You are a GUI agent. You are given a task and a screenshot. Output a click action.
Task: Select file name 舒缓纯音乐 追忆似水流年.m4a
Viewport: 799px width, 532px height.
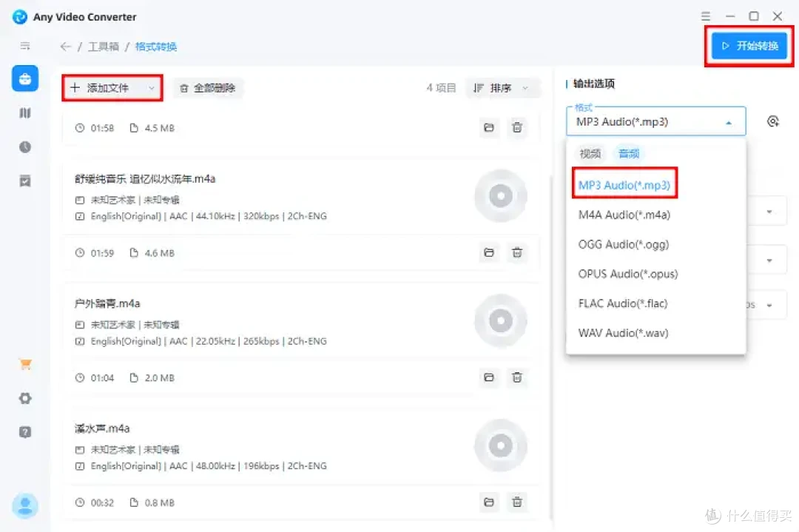145,179
